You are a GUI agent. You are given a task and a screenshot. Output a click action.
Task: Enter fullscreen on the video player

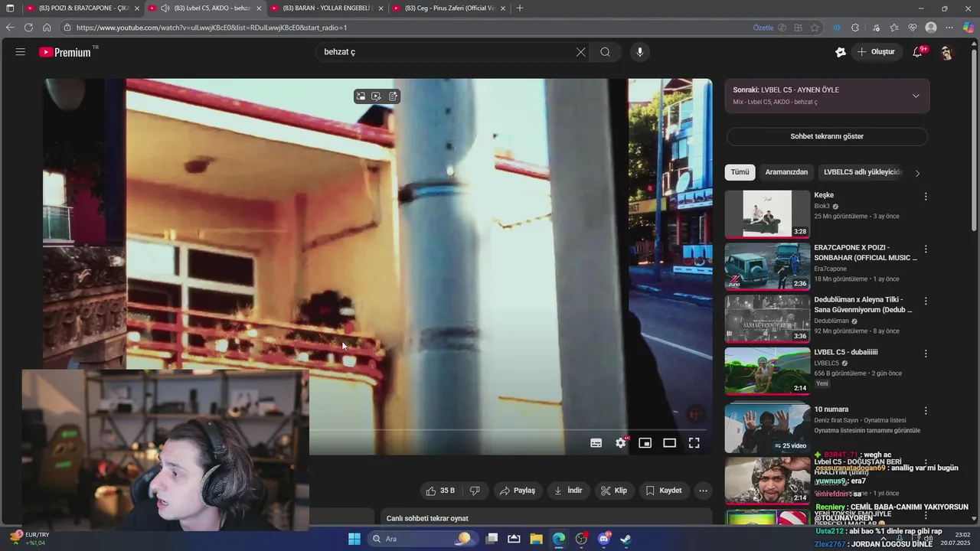(x=694, y=443)
